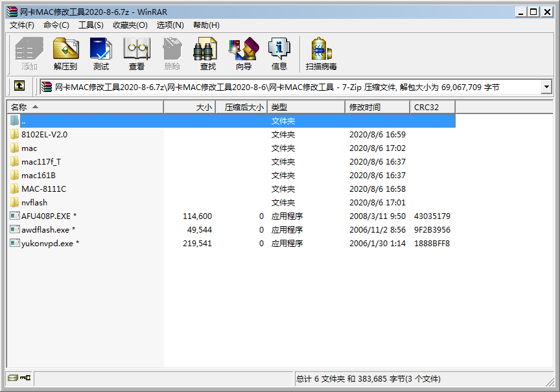Click the Extract To (解压到) icon
Viewport: 560px width, 392px height.
pos(65,54)
